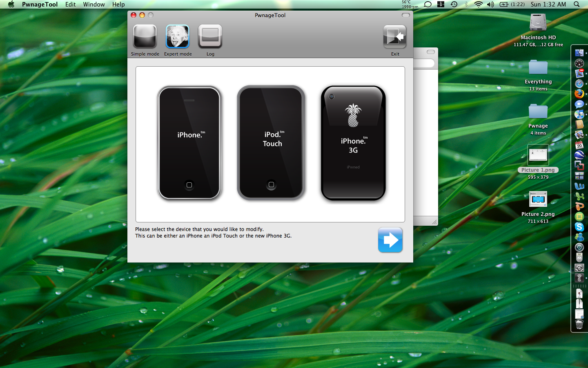Select the Picture 2.png file thumbnail
588x368 pixels.
click(x=538, y=199)
